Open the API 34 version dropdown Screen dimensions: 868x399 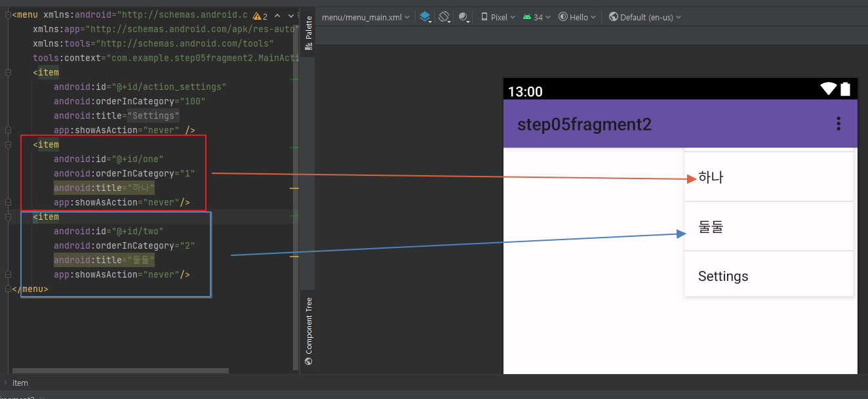coord(537,17)
